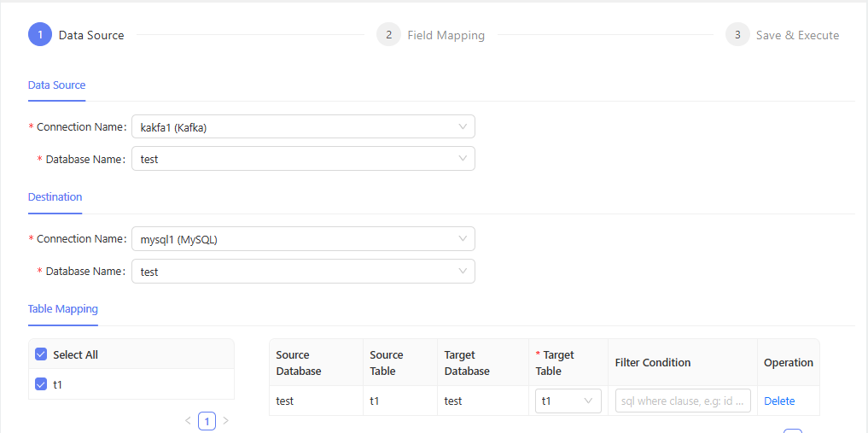The height and width of the screenshot is (433, 868).
Task: Go to step 2 Field Mapping circle
Action: click(388, 35)
